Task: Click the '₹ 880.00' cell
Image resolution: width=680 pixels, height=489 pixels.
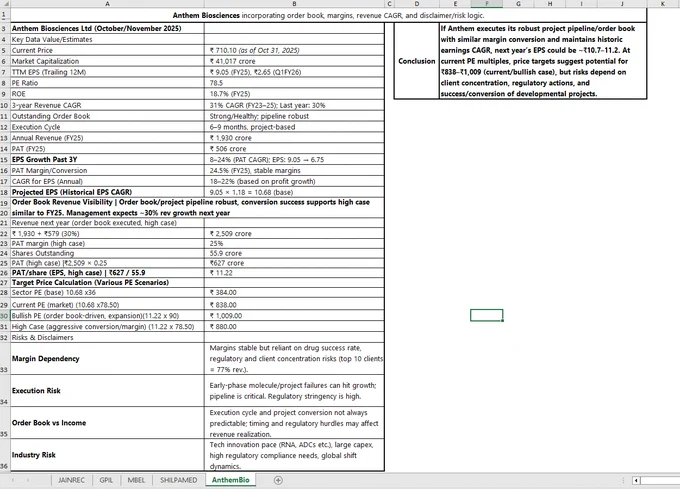Action: pyautogui.click(x=294, y=326)
